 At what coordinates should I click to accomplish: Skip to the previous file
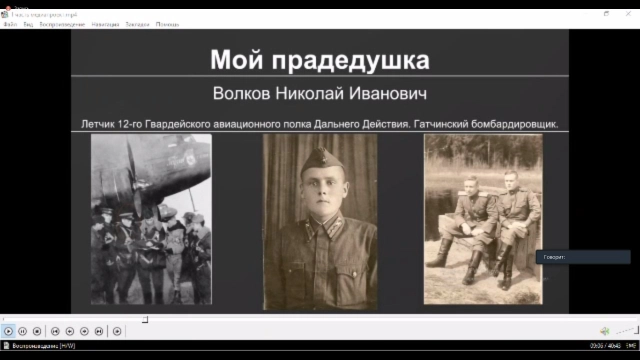tap(55, 331)
